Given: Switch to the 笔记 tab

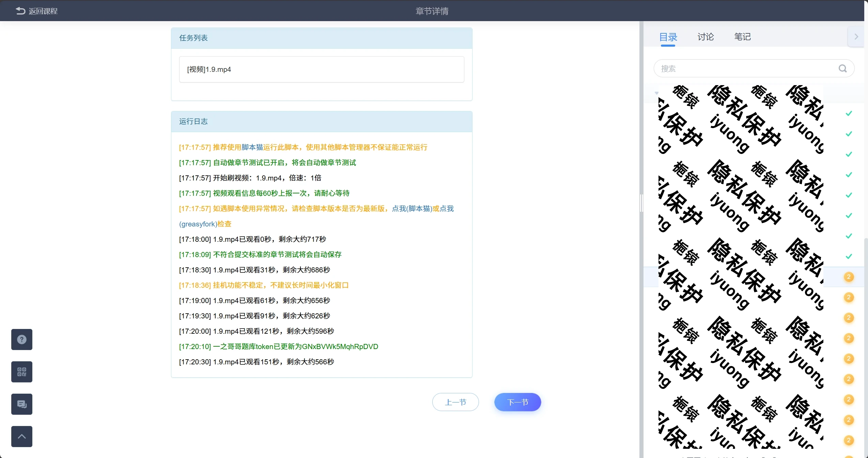Looking at the screenshot, I should pos(742,37).
